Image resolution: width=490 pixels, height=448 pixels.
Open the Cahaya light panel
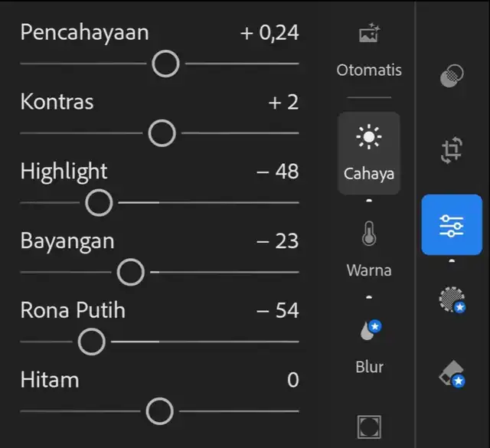pyautogui.click(x=369, y=152)
